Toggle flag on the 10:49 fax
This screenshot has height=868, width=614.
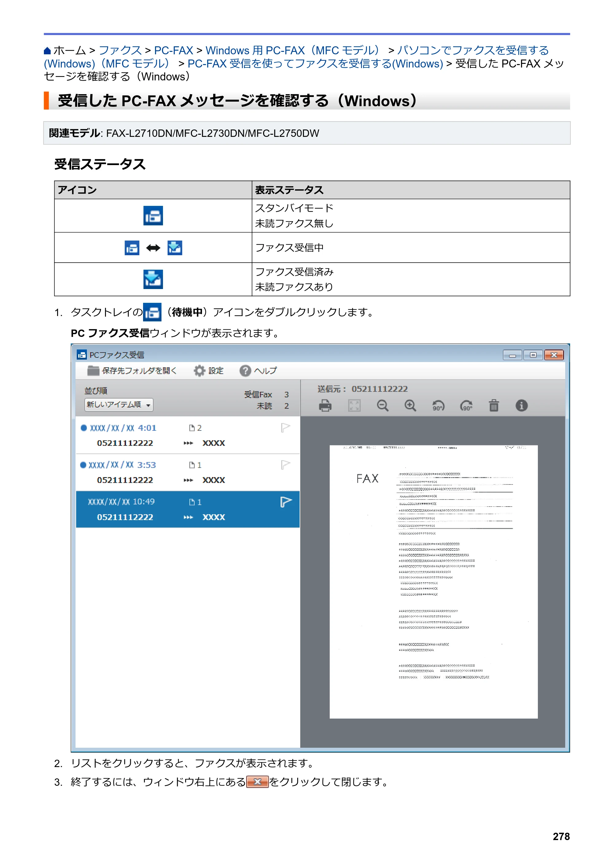pos(286,502)
